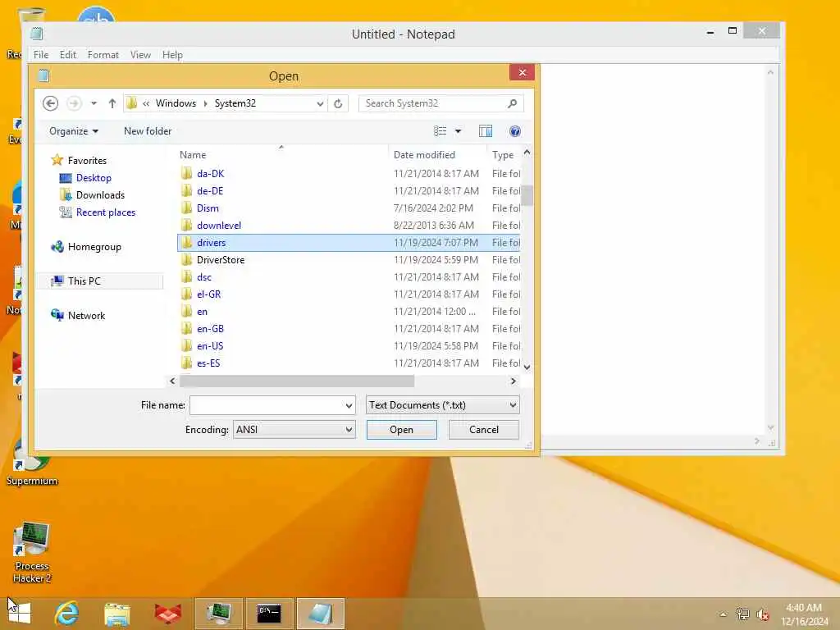Open Process Hacker 2 desktop shortcut
The image size is (840, 630).
[32, 552]
